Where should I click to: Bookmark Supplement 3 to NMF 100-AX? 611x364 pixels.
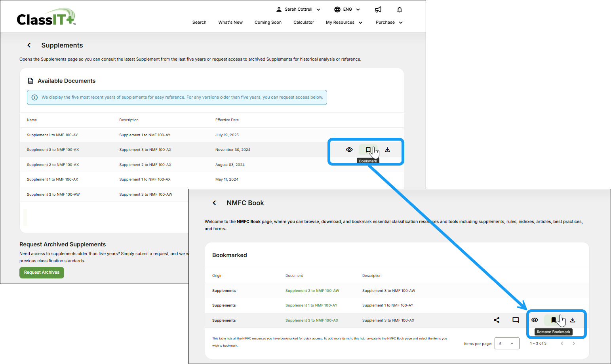click(x=368, y=150)
